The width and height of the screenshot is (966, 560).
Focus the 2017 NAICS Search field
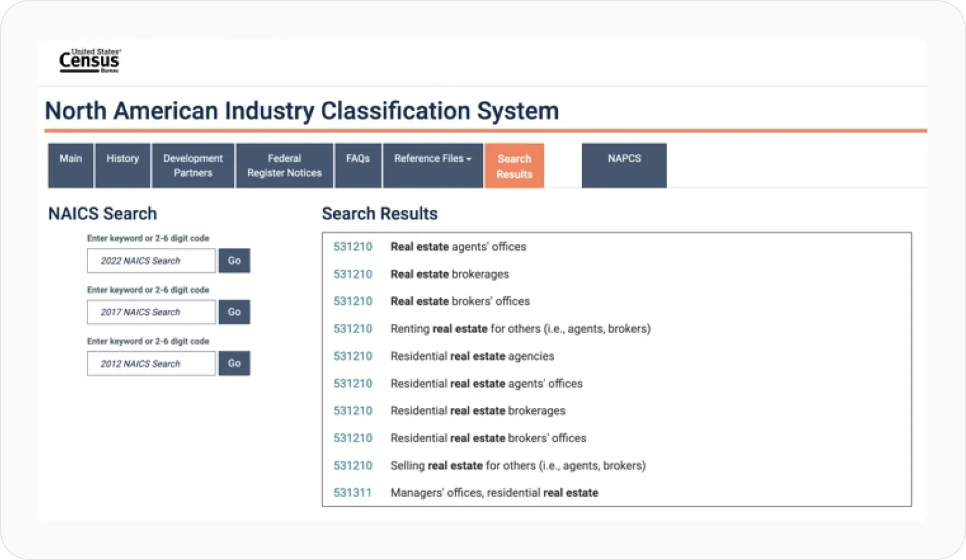pyautogui.click(x=151, y=312)
